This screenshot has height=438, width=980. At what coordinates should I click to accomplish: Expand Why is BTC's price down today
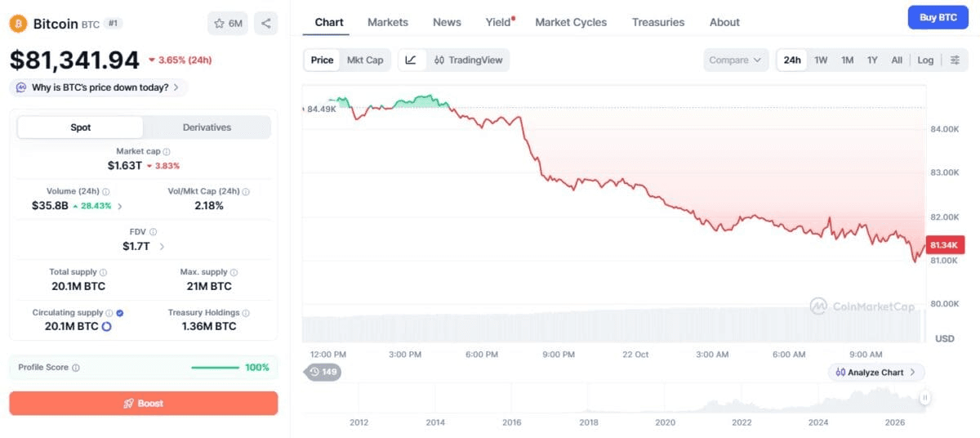tap(98, 87)
